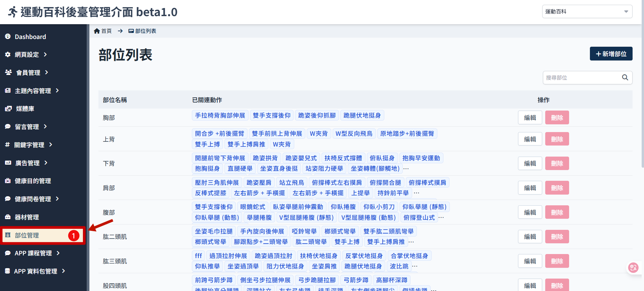
Task: Expand the 留言管理 submenu chevron
Action: click(x=45, y=126)
